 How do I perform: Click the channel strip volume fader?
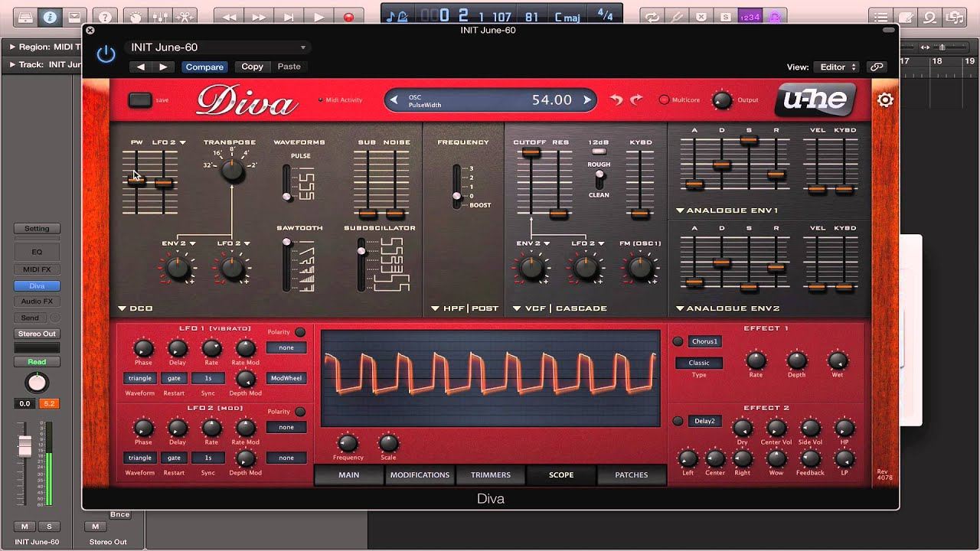24,446
